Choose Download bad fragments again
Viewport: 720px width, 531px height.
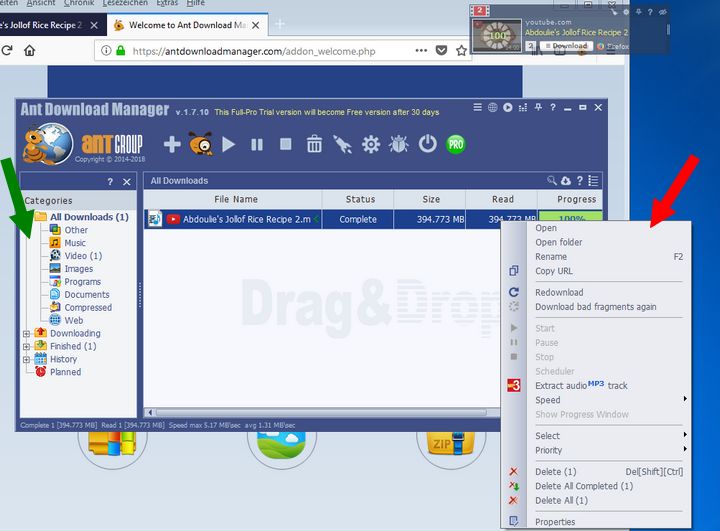[596, 307]
